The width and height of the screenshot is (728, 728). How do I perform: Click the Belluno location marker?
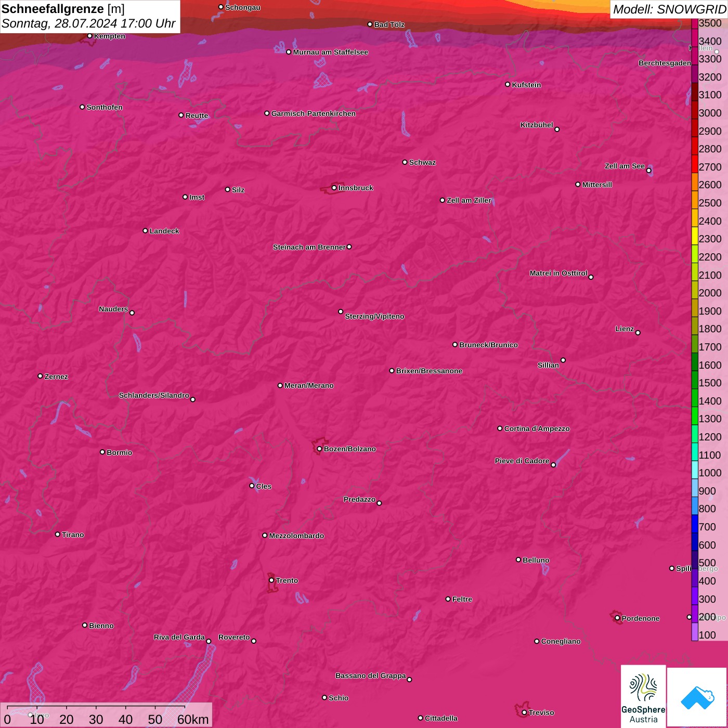coord(518,560)
